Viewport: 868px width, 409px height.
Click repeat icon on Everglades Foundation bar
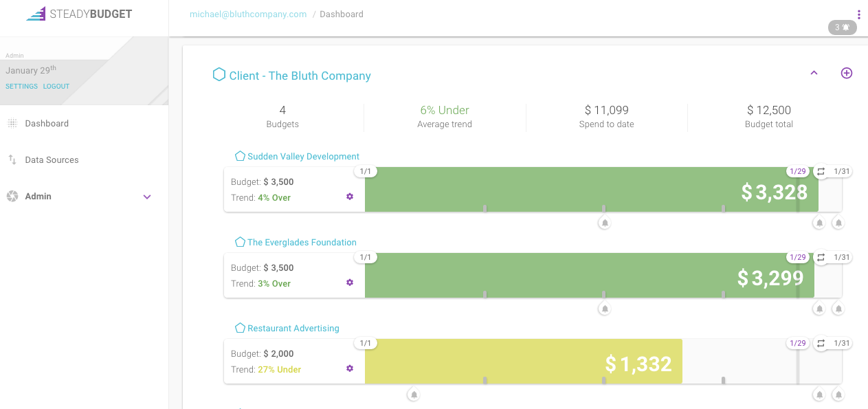click(x=821, y=257)
